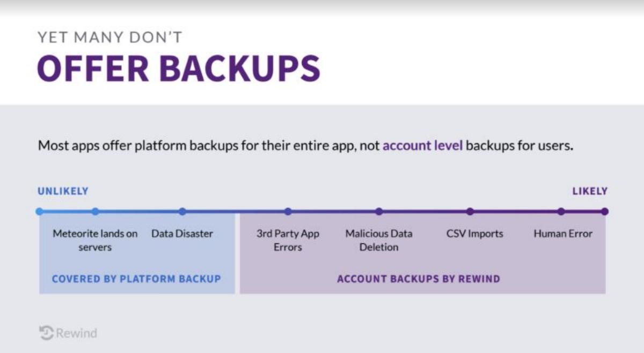Click the UNLIKELY label
This screenshot has height=353, width=644.
(x=63, y=191)
